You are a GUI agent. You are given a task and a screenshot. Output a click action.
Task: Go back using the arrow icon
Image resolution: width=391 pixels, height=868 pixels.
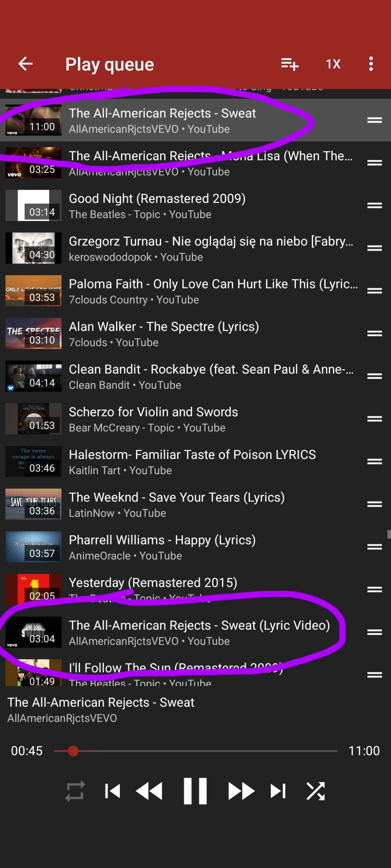[x=25, y=64]
